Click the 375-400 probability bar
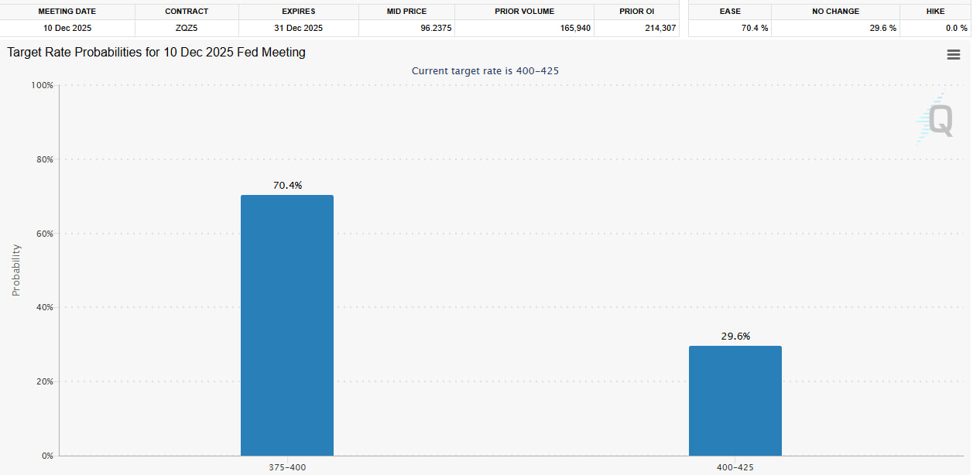This screenshot has height=475, width=980. [x=286, y=325]
